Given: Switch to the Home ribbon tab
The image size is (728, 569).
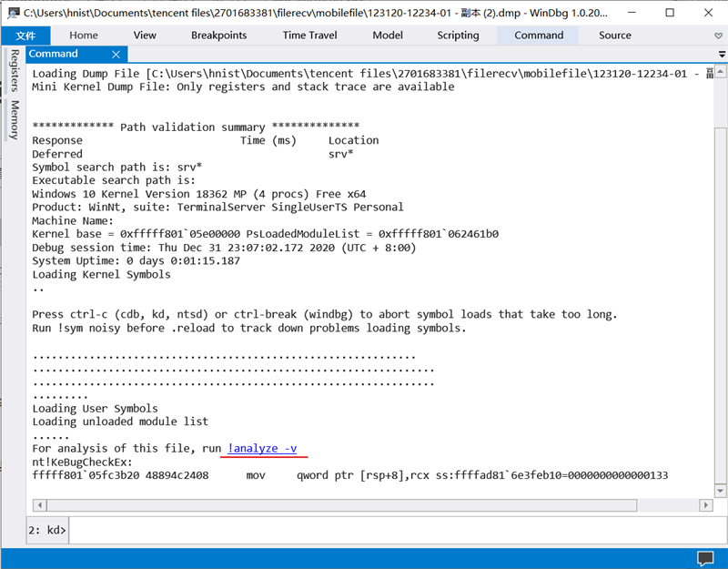Looking at the screenshot, I should 84,36.
